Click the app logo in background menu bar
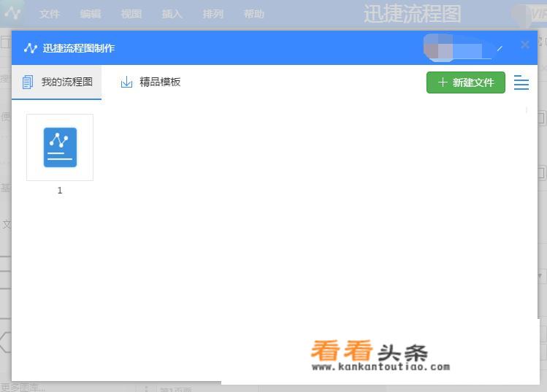The width and height of the screenshot is (547, 392). pyautogui.click(x=12, y=13)
